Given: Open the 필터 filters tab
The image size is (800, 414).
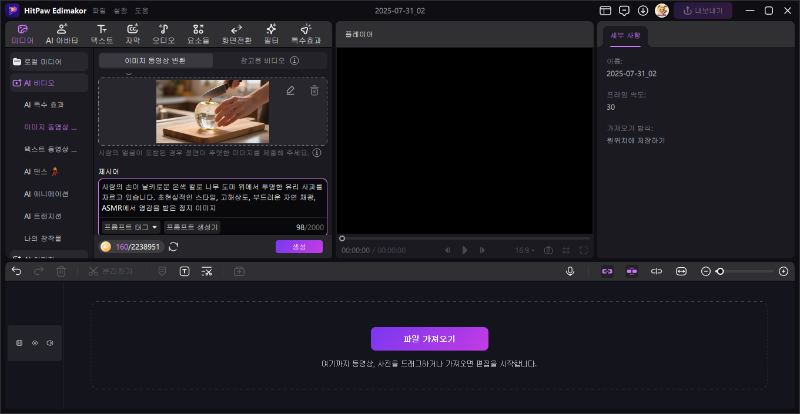Looking at the screenshot, I should pyautogui.click(x=271, y=34).
